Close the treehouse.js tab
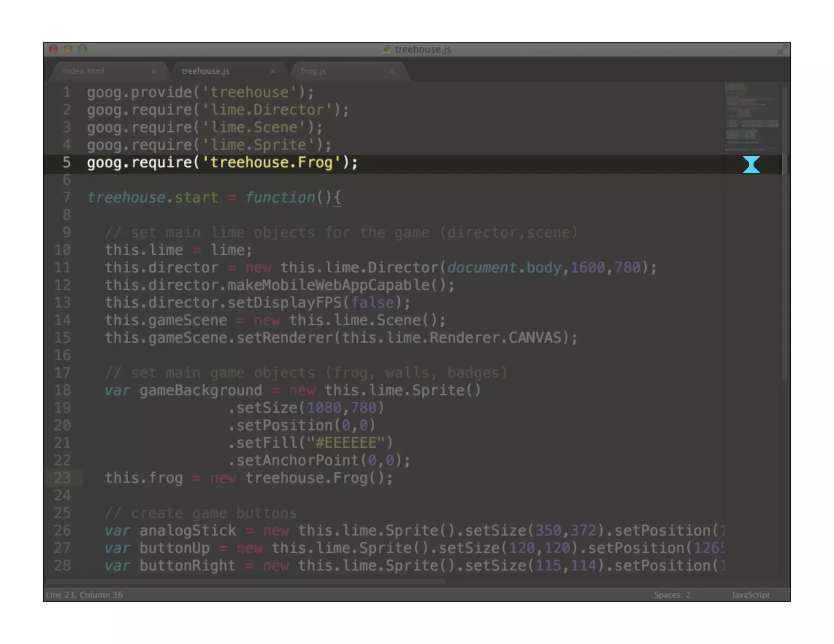834x644 pixels. pos(272,71)
